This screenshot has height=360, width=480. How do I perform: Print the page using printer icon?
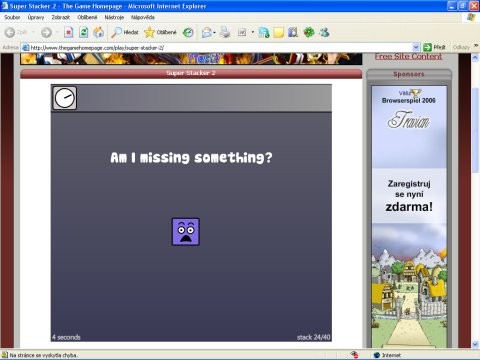(x=225, y=32)
